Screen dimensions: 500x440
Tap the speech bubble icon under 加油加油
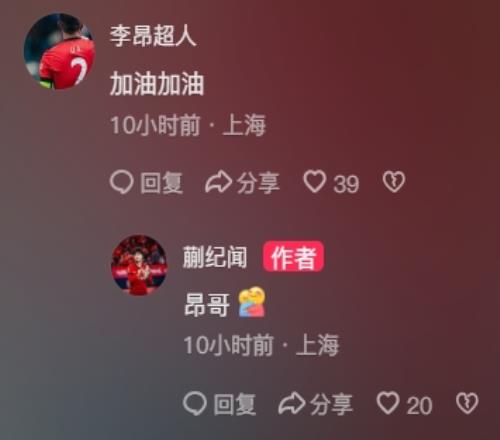pyautogui.click(x=122, y=182)
